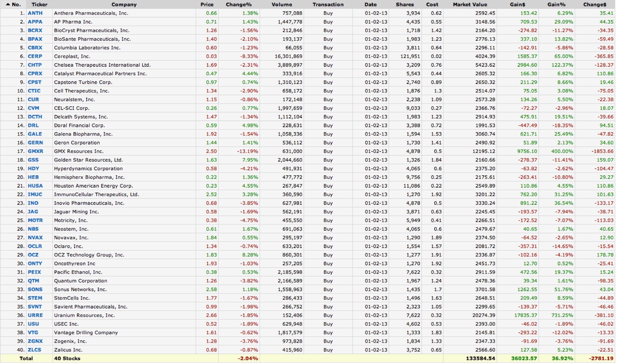617x364 pixels.
Task: Click Chelsea Therapeutics International Ltd. company name
Action: point(102,65)
